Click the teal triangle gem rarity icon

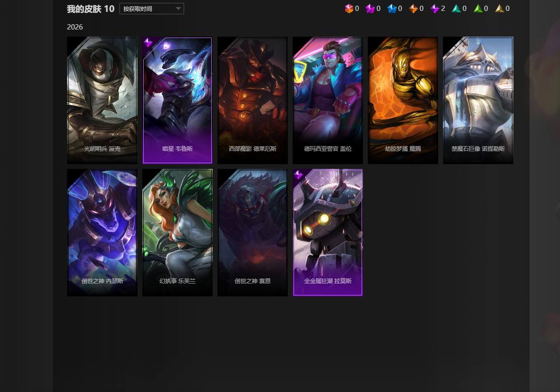456,9
